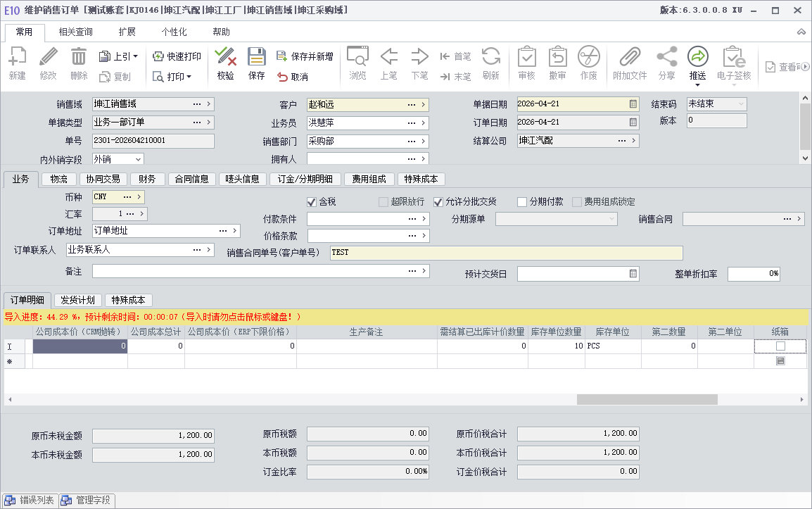Image resolution: width=812 pixels, height=509 pixels.
Task: Toggle the 分期付款 checkbox
Action: [x=522, y=202]
